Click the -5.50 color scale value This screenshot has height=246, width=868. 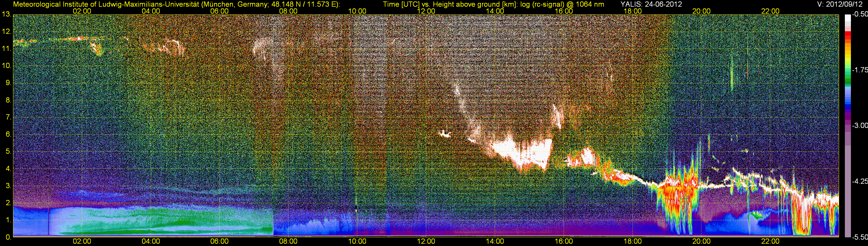tap(860, 237)
